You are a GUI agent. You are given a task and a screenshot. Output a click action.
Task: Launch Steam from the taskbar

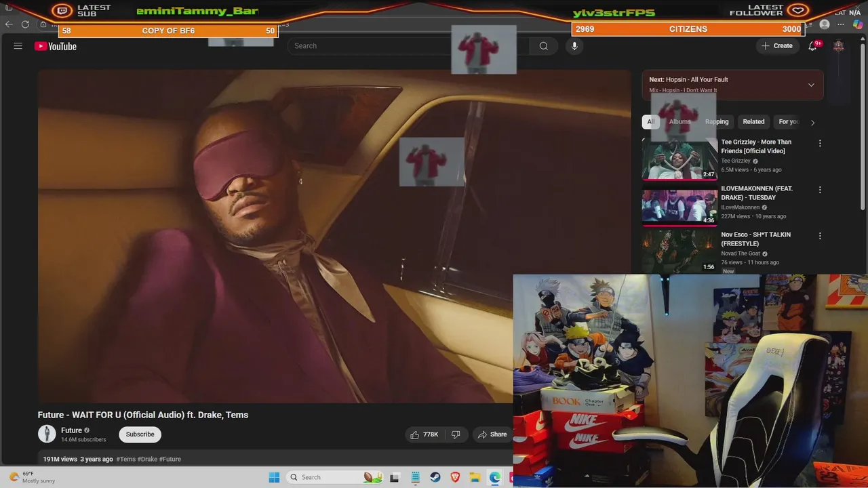tap(435, 477)
